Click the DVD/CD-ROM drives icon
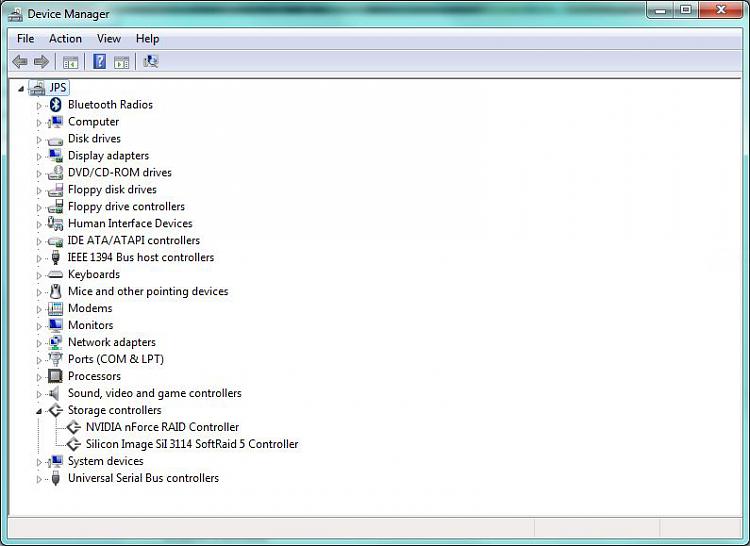The height and width of the screenshot is (546, 750). click(55, 172)
